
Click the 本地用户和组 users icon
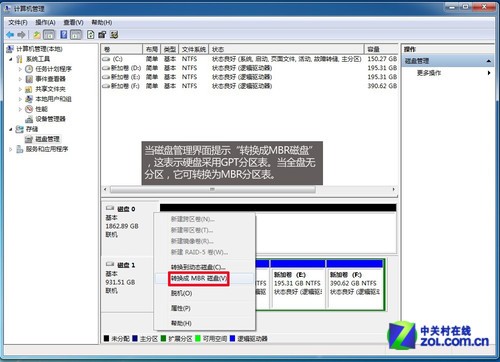[29, 99]
